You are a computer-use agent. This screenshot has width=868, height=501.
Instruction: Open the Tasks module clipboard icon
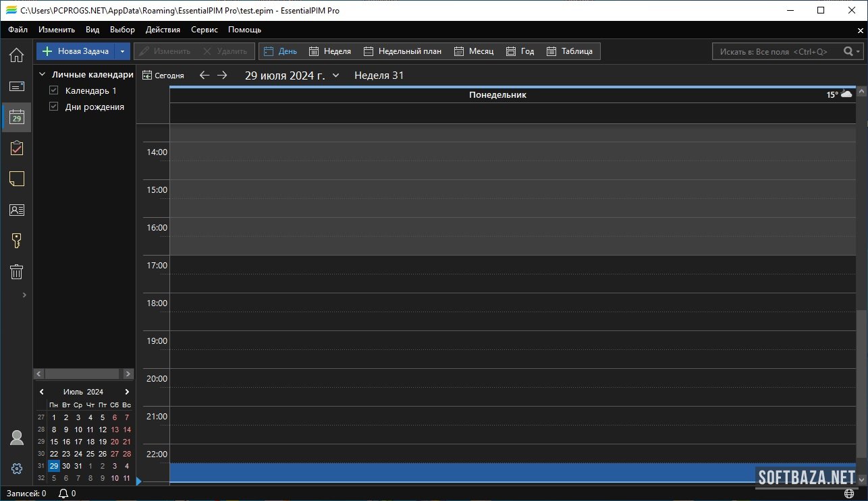(x=16, y=148)
